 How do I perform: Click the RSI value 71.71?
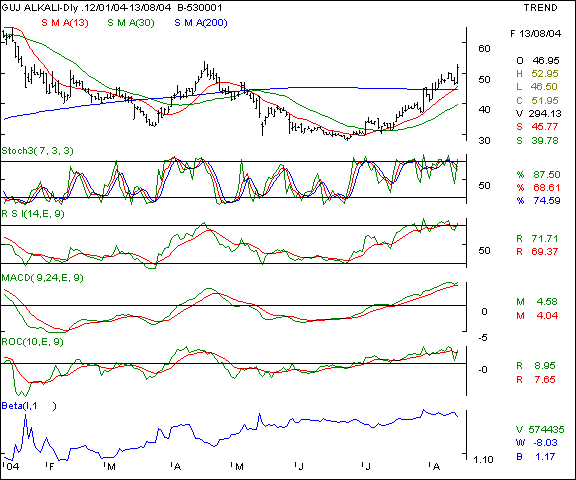tap(545, 239)
